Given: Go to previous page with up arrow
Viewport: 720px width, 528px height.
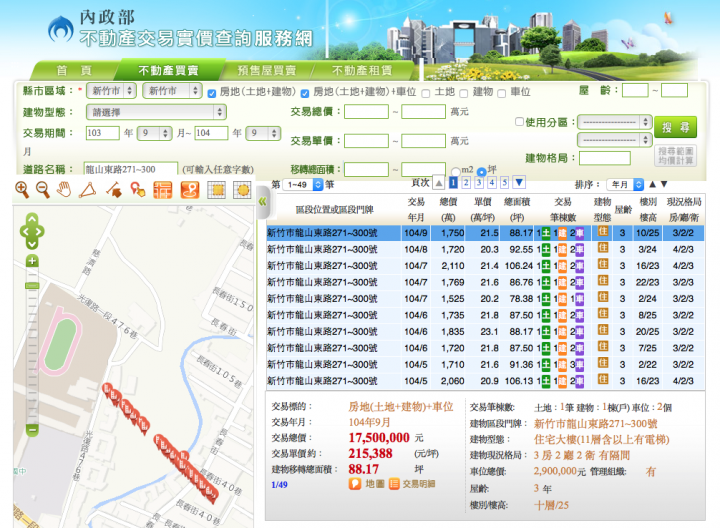Looking at the screenshot, I should tap(439, 183).
